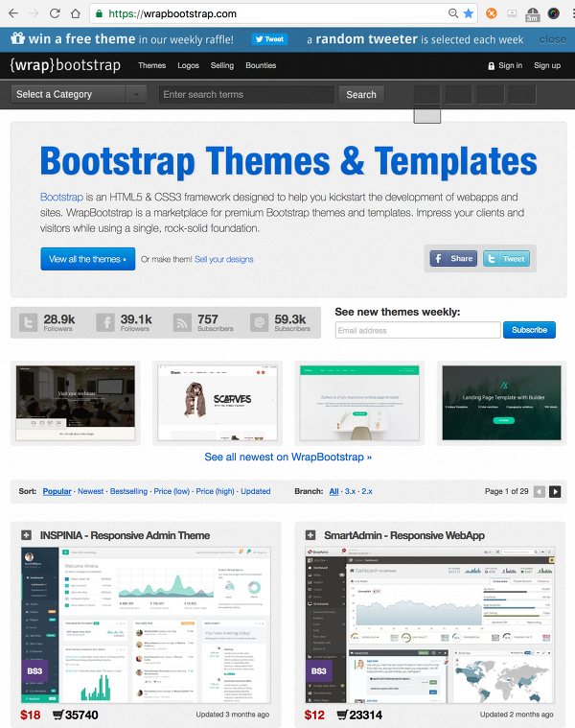The width and height of the screenshot is (575, 728).
Task: Sort themes by Popular
Action: 57,491
